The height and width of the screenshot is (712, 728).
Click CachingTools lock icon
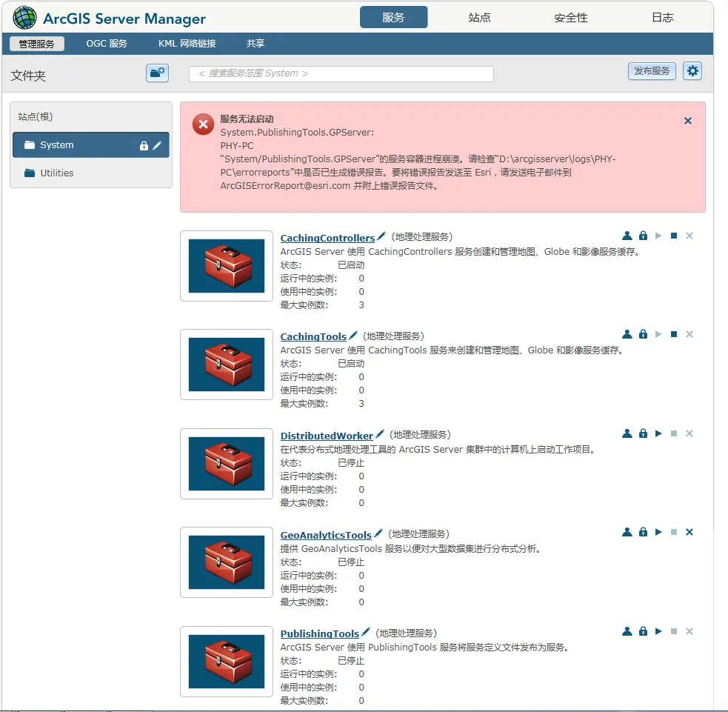click(x=643, y=334)
